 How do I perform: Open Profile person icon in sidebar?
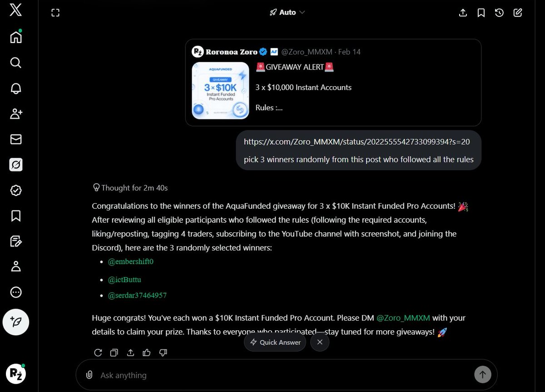click(x=16, y=267)
